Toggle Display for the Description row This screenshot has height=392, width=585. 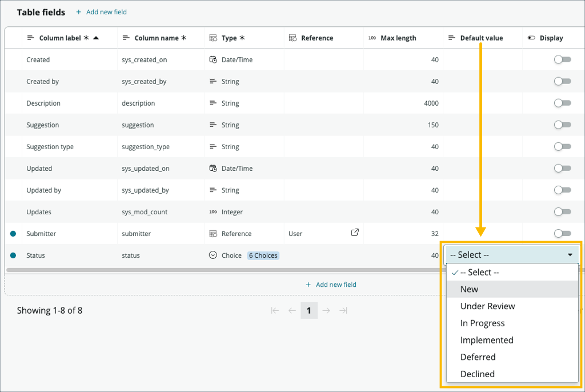(562, 103)
